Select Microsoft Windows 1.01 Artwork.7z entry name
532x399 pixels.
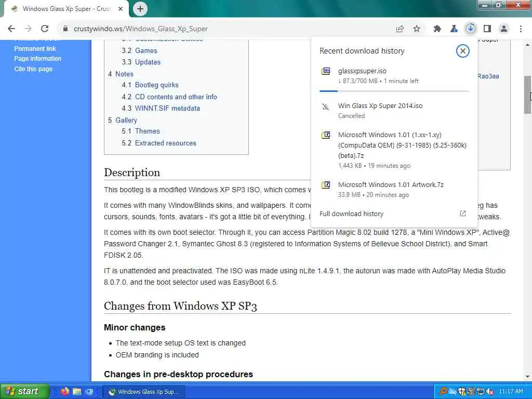[x=391, y=184]
